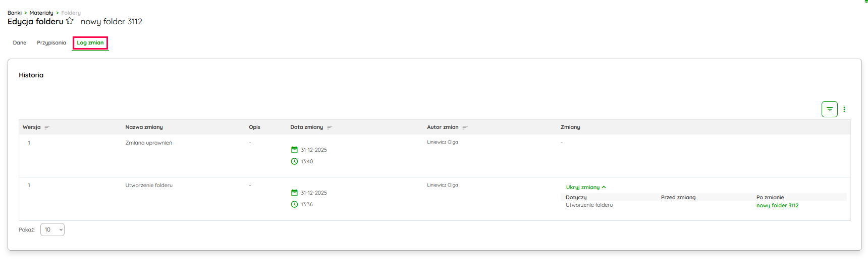
Task: Click clock icon beside 13:40 time
Action: pos(294,161)
